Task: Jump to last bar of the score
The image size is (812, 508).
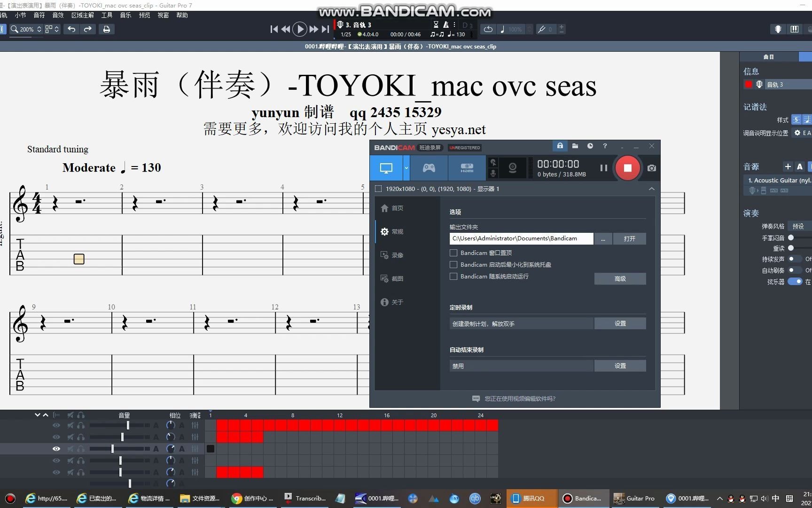Action: tap(325, 29)
